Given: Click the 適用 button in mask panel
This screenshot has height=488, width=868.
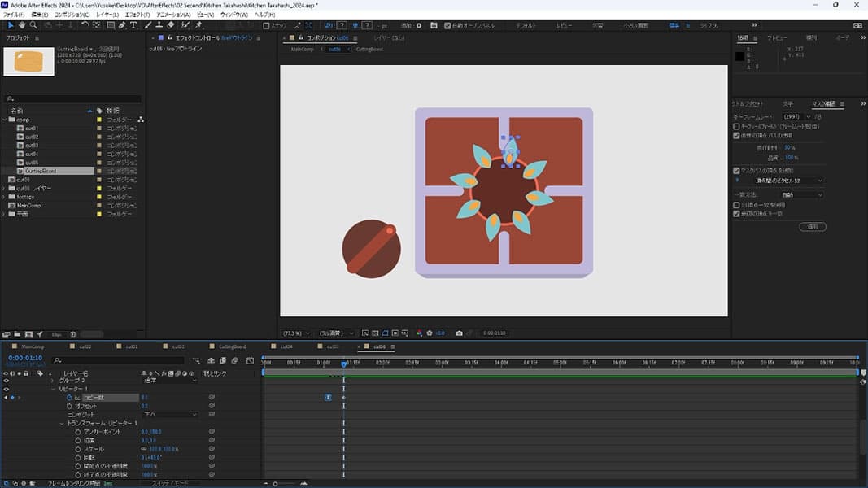Looking at the screenshot, I should [x=812, y=227].
